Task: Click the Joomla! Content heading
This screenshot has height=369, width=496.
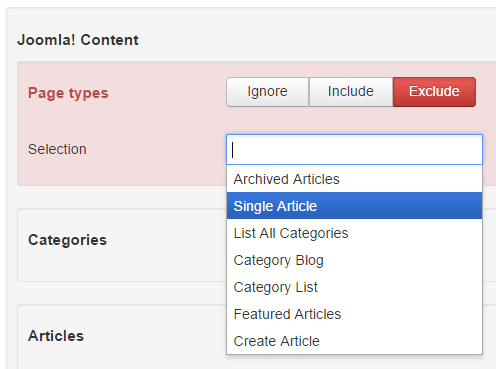Action: (x=78, y=40)
